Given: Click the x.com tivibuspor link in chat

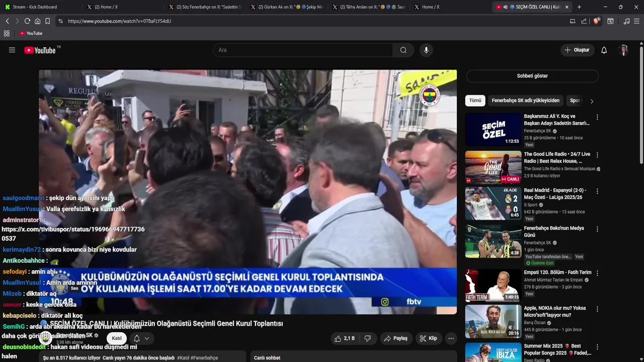Looking at the screenshot, I should (x=73, y=234).
